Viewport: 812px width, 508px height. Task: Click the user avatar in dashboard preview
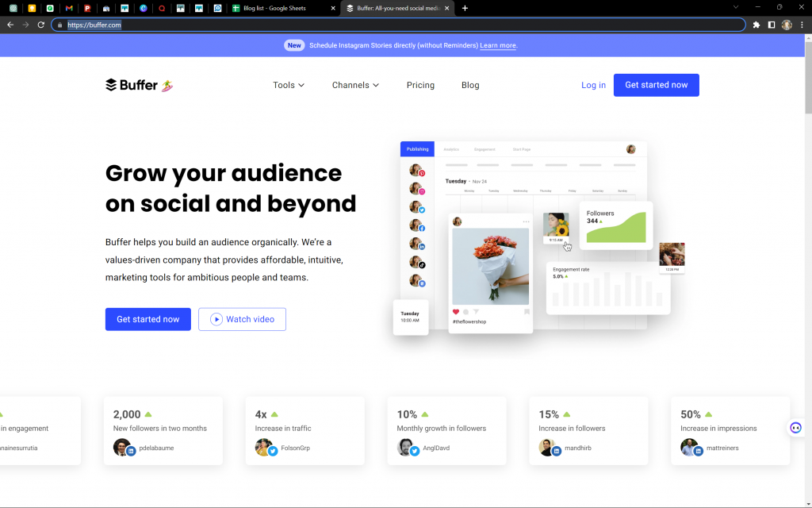click(630, 149)
